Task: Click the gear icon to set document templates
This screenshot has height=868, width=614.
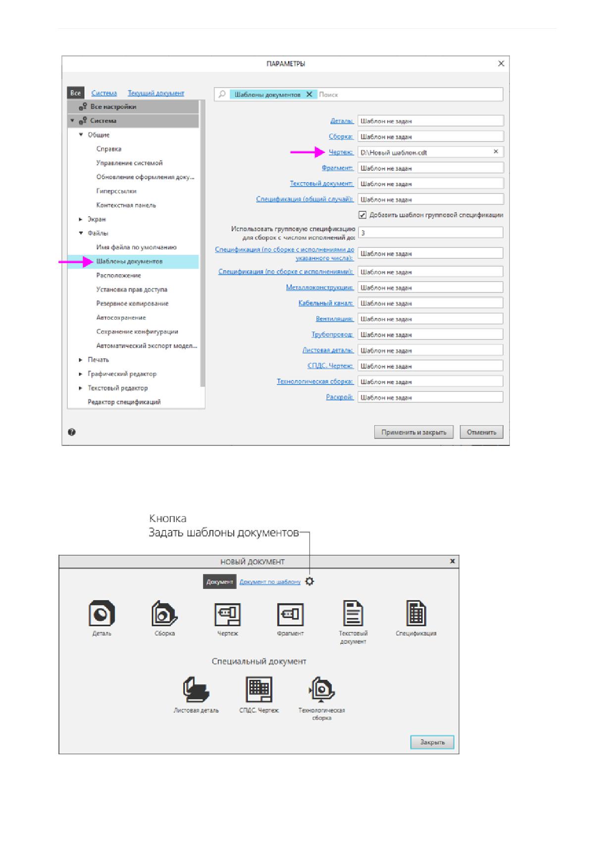Action: click(x=309, y=581)
